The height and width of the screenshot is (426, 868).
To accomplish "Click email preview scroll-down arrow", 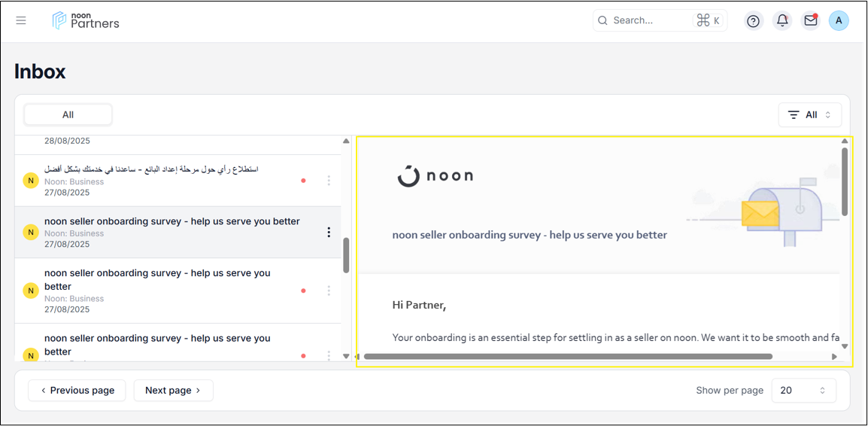I will tap(845, 346).
